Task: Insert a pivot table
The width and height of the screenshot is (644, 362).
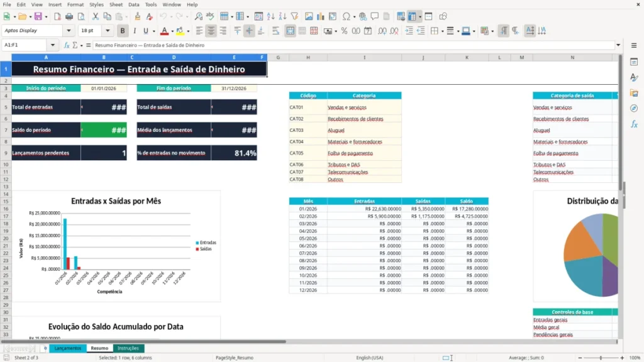Action: (x=333, y=16)
